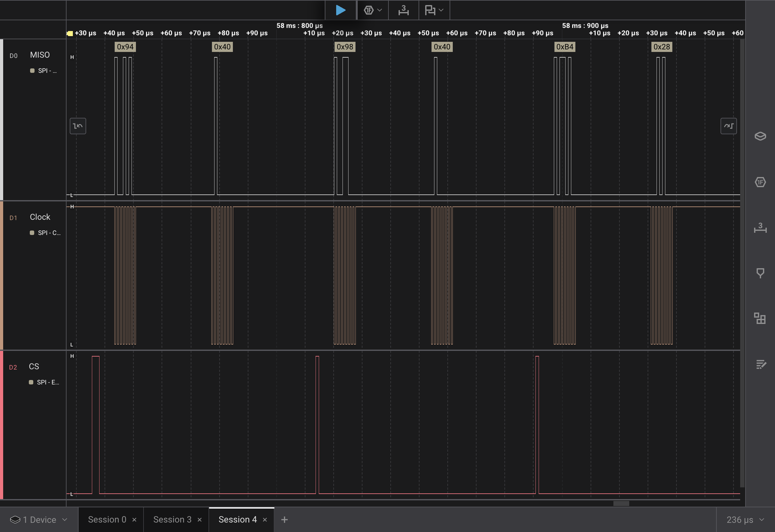Open the Timing Markers sidebar icon

pyautogui.click(x=760, y=273)
